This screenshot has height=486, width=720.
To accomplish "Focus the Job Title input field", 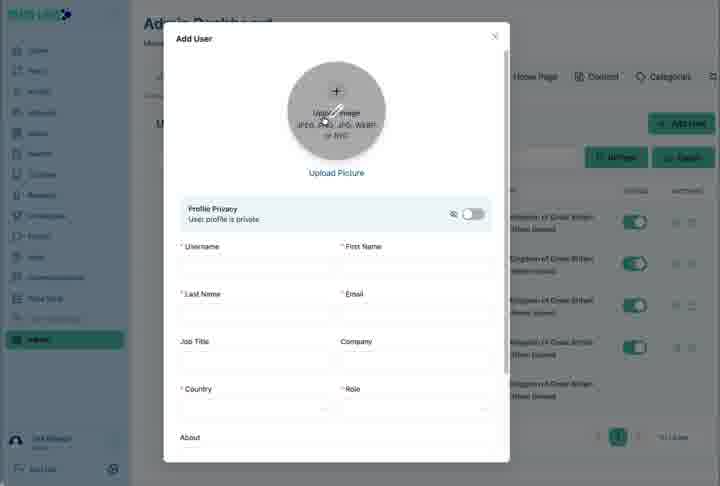I will (256, 362).
